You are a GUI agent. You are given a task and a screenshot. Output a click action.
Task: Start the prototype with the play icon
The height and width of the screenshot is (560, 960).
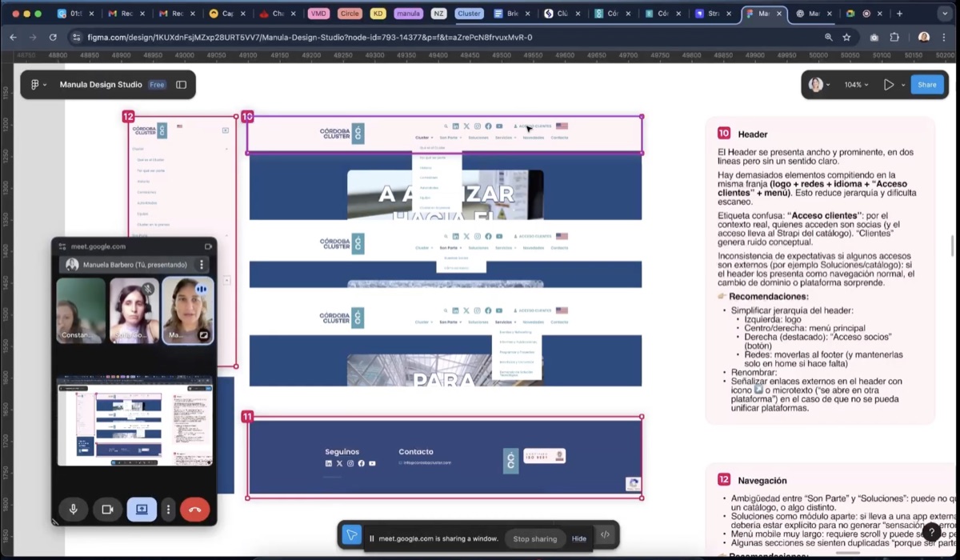[x=888, y=85]
